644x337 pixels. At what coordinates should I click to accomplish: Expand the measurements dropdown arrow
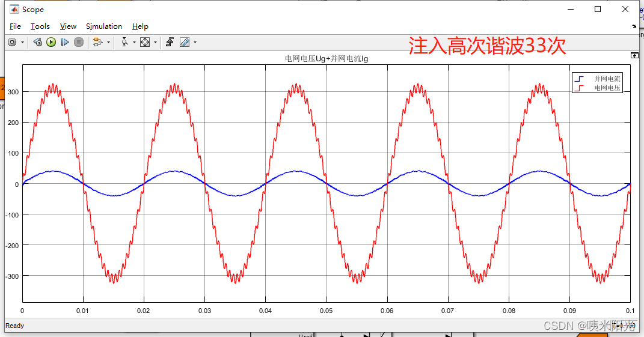pyautogui.click(x=195, y=42)
